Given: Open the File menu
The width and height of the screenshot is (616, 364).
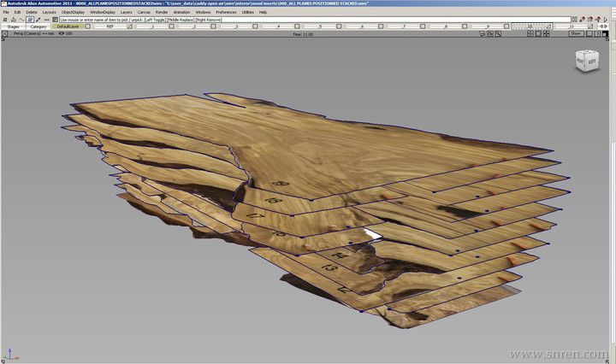Looking at the screenshot, I should pyautogui.click(x=6, y=12).
